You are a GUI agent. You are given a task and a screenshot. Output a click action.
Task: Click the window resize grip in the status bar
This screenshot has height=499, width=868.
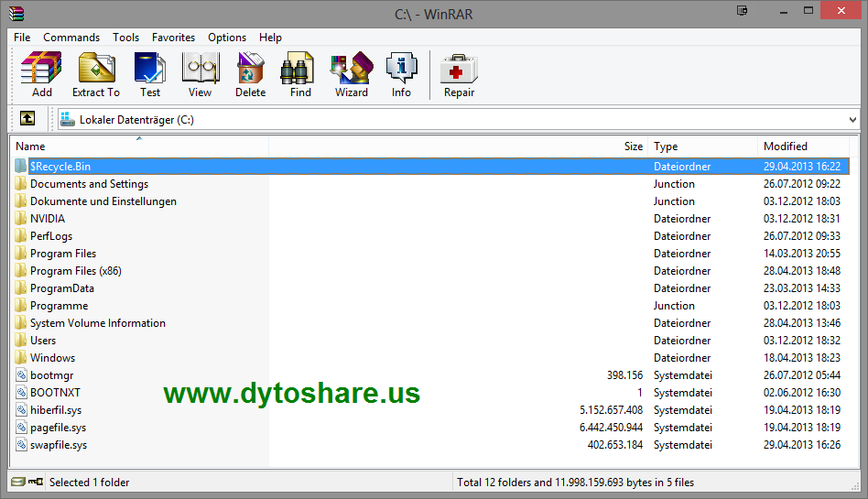854,485
